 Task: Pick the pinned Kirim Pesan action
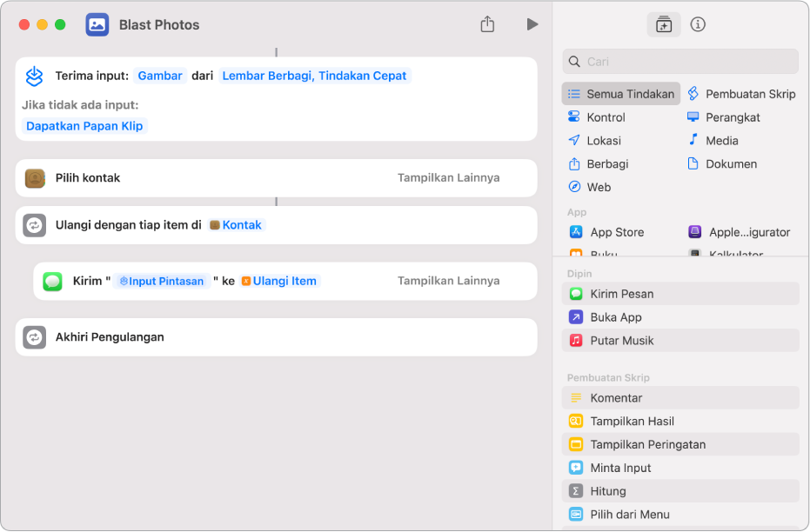point(680,294)
